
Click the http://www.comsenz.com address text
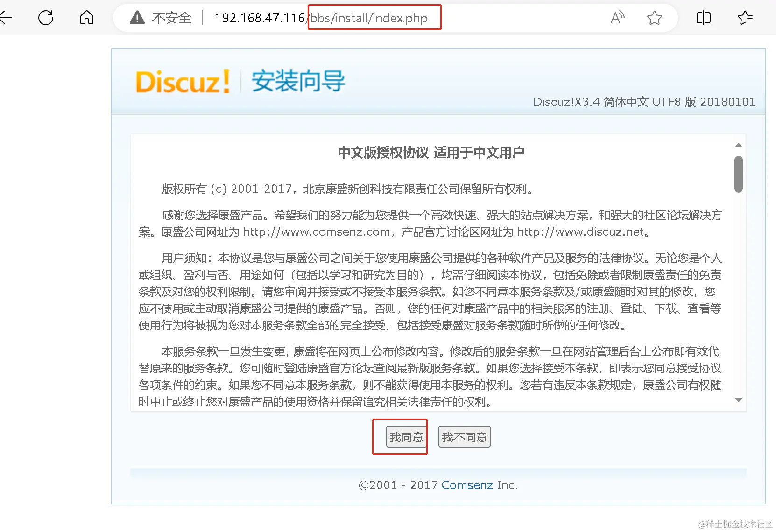point(317,232)
